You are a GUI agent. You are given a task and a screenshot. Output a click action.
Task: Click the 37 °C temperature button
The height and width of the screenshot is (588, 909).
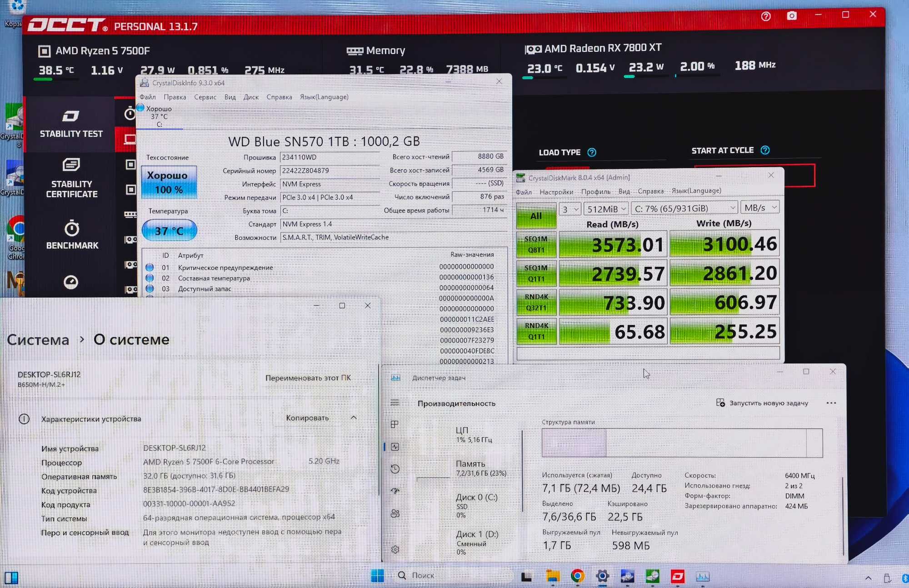coord(169,231)
